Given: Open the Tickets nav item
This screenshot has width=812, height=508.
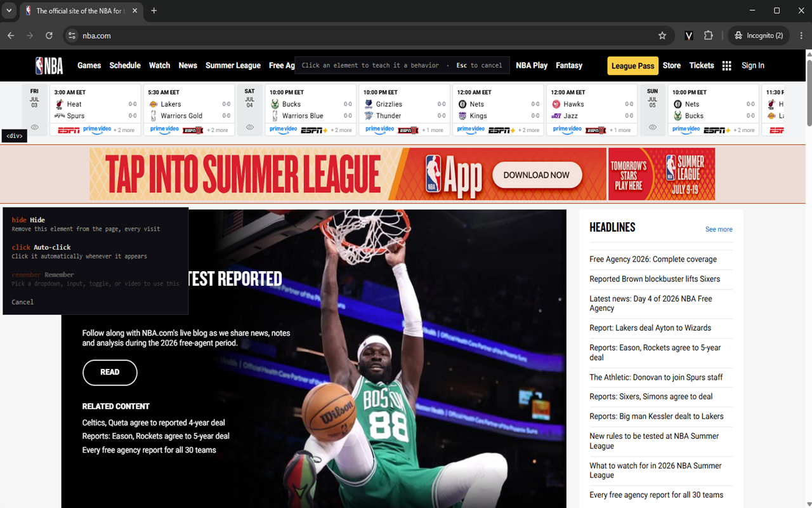Looking at the screenshot, I should tap(702, 65).
